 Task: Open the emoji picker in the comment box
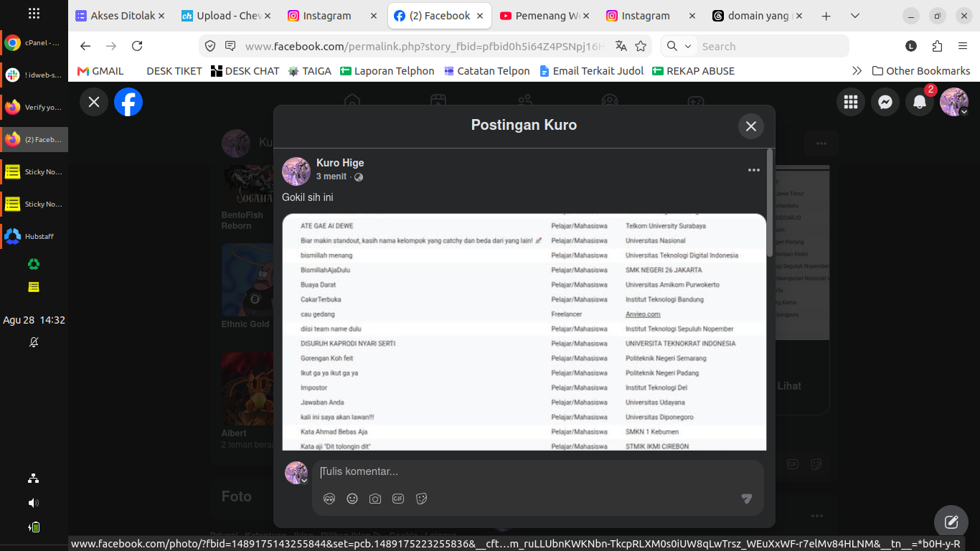(352, 499)
